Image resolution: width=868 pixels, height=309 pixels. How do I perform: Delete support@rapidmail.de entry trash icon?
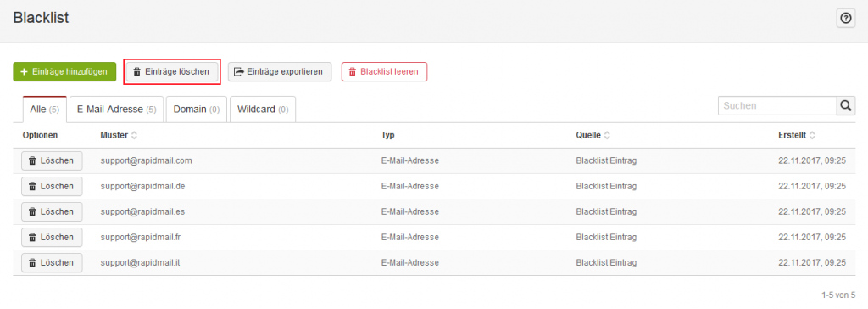[x=33, y=187]
